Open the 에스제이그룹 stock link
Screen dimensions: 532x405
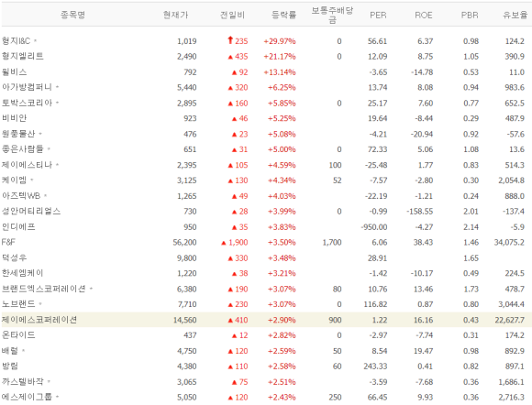[x=27, y=397]
